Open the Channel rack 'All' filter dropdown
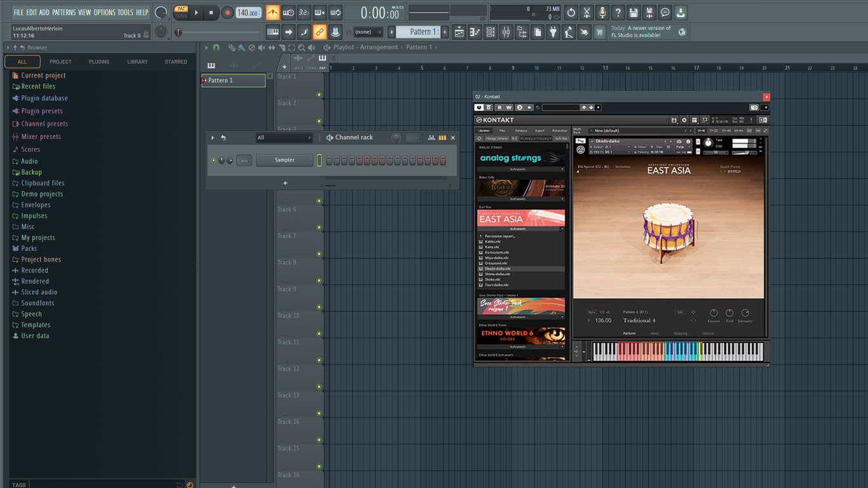This screenshot has height=488, width=868. (284, 138)
